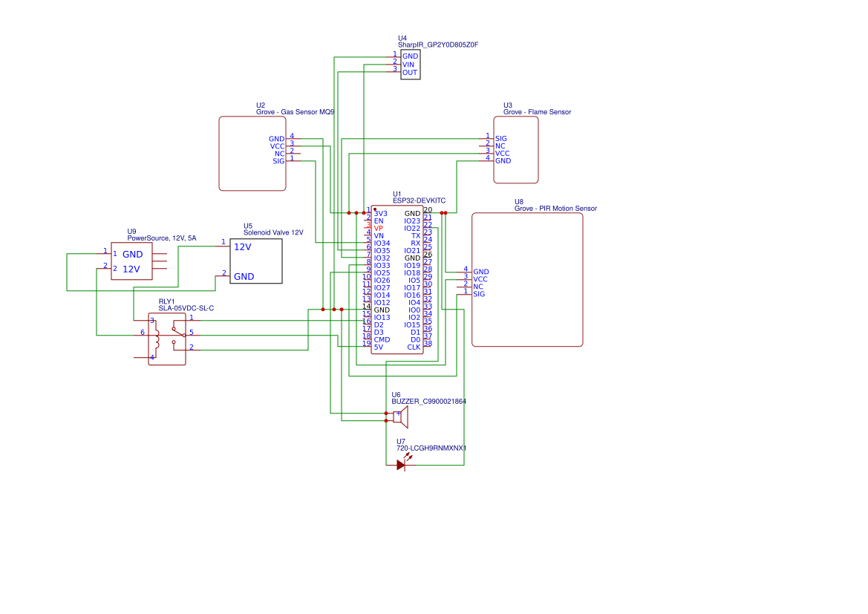This screenshot has height=614, width=868.
Task: Select the GND terminal of PowerSource U9
Action: (x=132, y=255)
